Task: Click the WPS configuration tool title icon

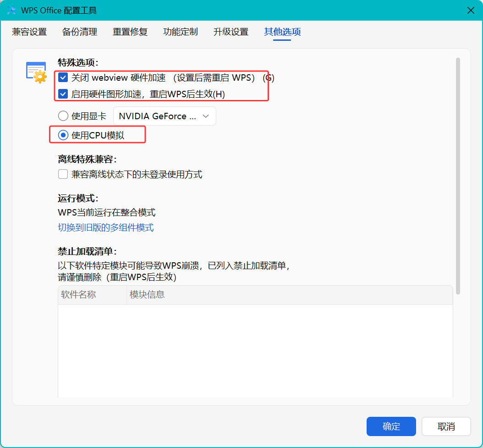Action: [11, 10]
